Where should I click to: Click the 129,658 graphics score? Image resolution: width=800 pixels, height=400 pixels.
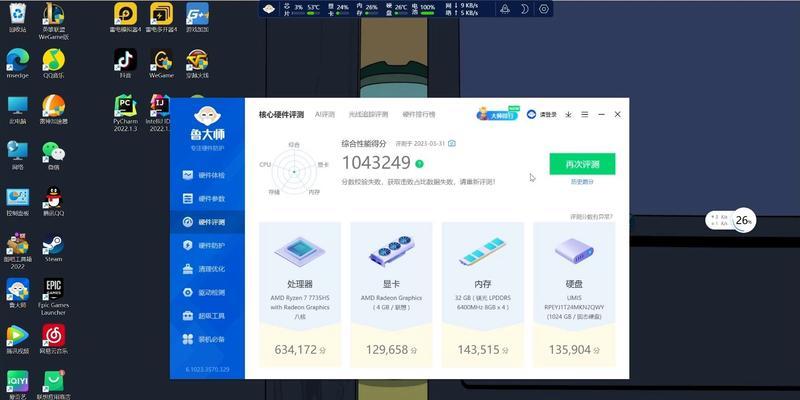coord(387,350)
